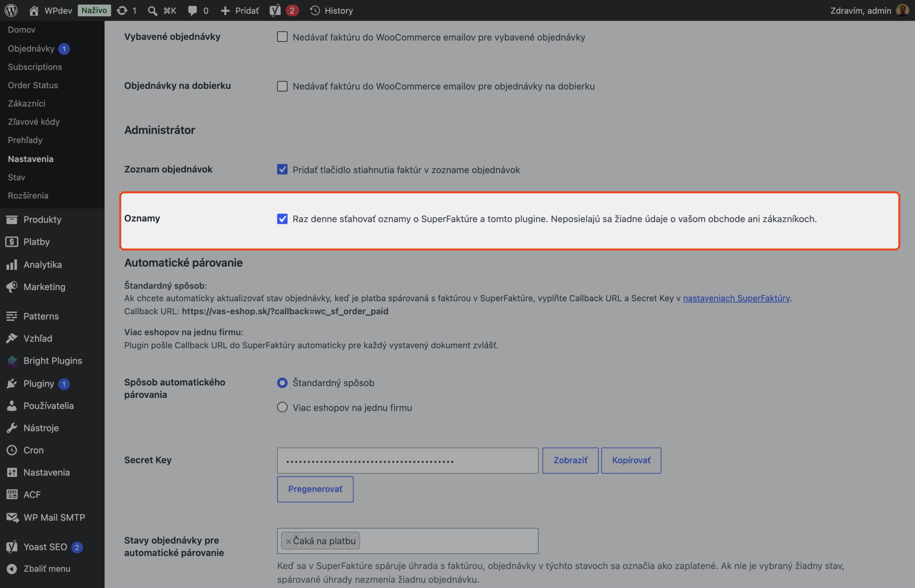Click the Pregenerovať button

click(315, 489)
